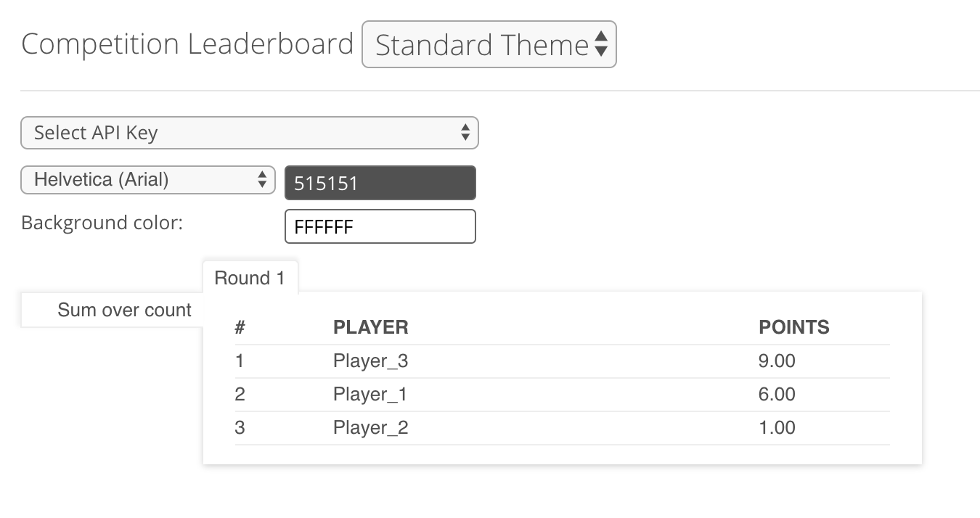This screenshot has height=518, width=980.
Task: Click the up-down arrows on Standard Theme selector
Action: (x=601, y=44)
